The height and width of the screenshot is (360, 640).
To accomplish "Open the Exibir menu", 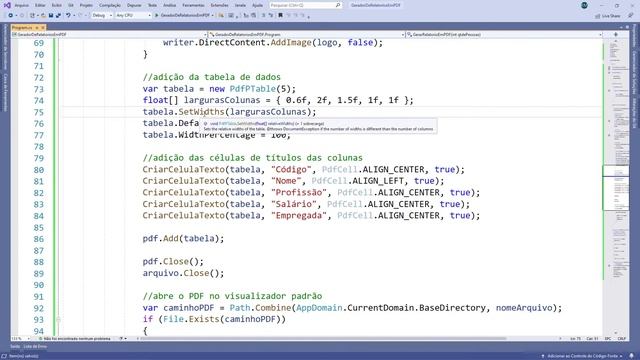I will tap(57, 5).
